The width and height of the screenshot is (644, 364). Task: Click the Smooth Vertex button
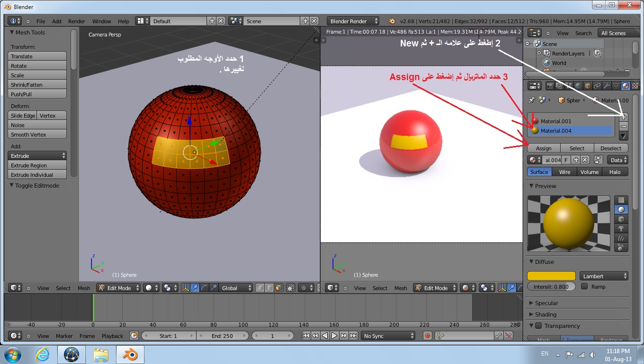(37, 134)
